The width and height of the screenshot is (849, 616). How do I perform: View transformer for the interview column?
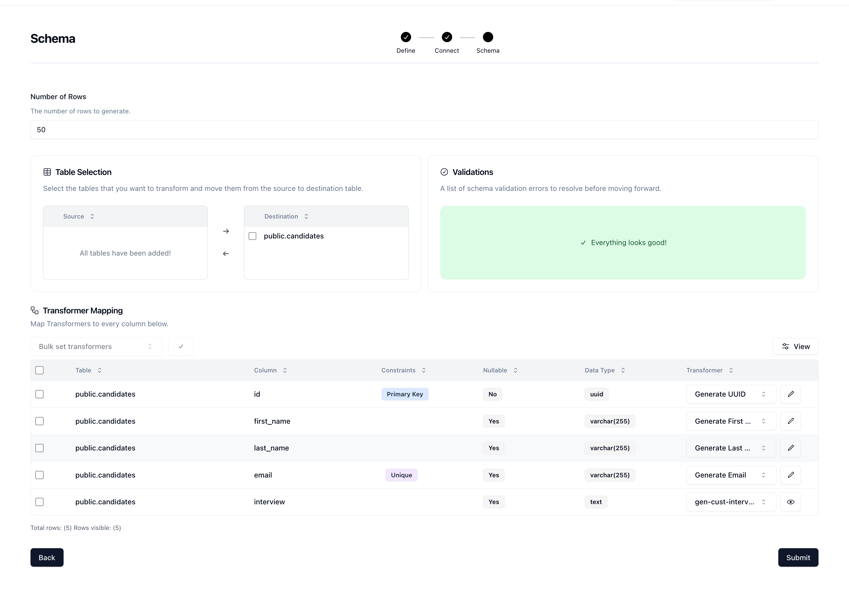click(790, 501)
